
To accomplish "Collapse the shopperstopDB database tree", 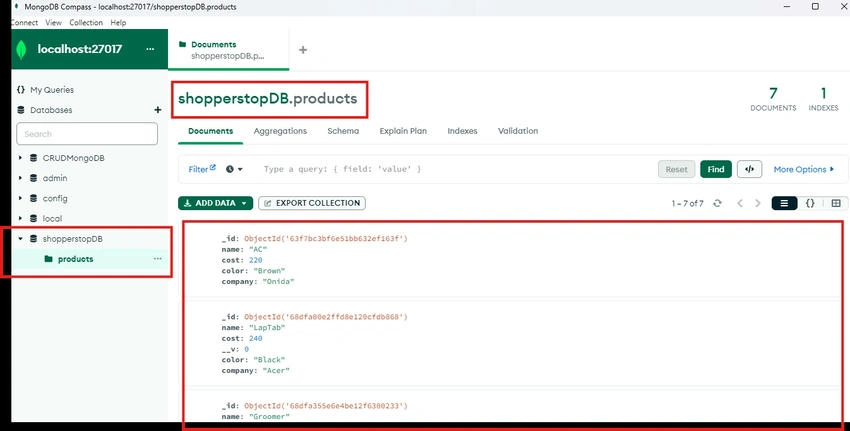I will pyautogui.click(x=21, y=239).
